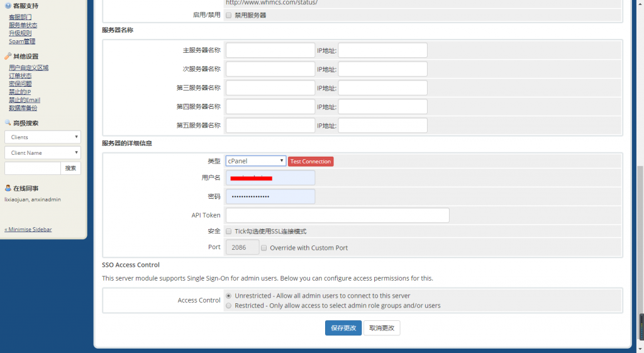
Task: Click the 第三服务器名称 name field
Action: point(270,87)
